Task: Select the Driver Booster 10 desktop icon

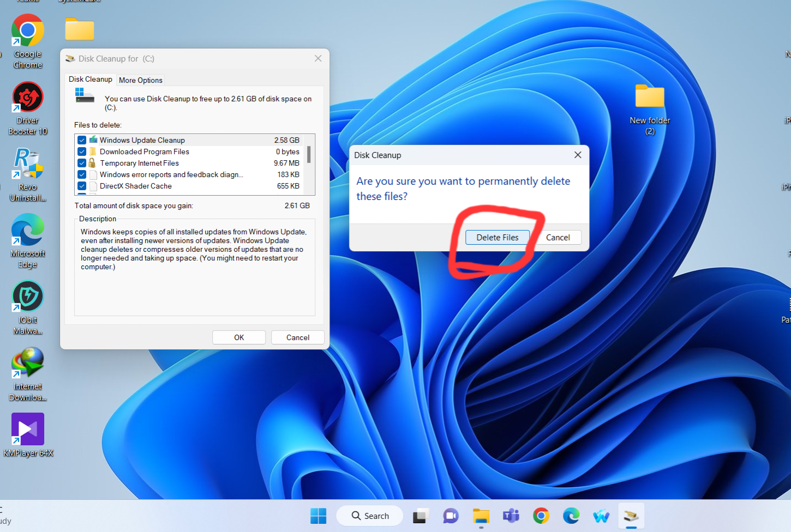Action: (28, 98)
